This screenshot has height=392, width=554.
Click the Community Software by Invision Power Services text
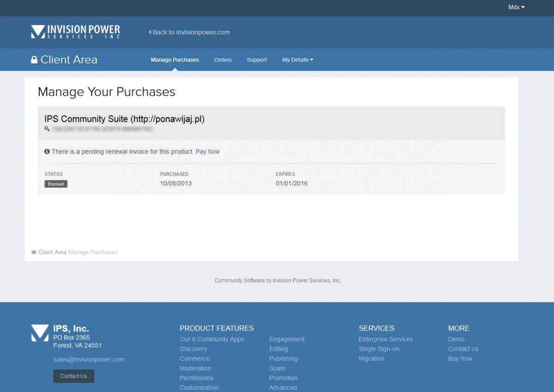[x=278, y=280]
